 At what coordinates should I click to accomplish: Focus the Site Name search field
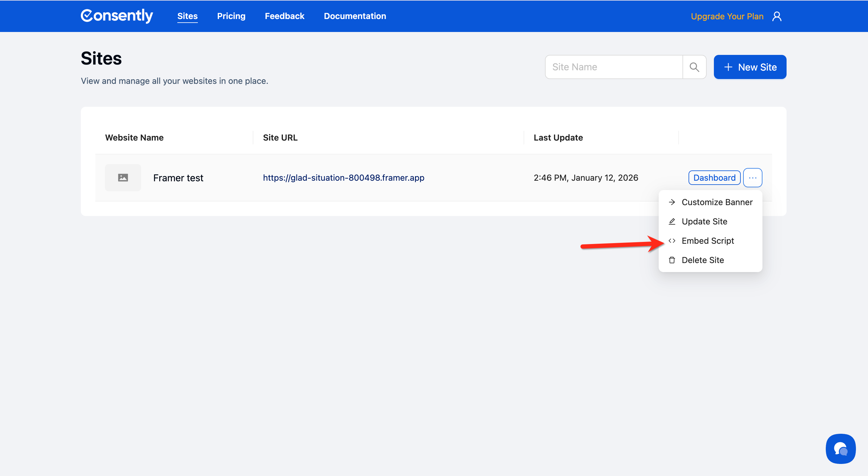tap(614, 67)
